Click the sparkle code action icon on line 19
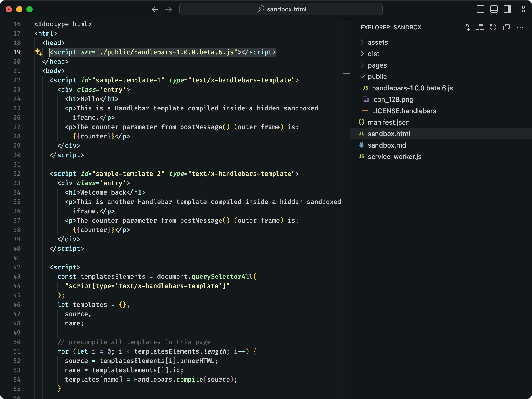532x399 pixels. click(38, 52)
